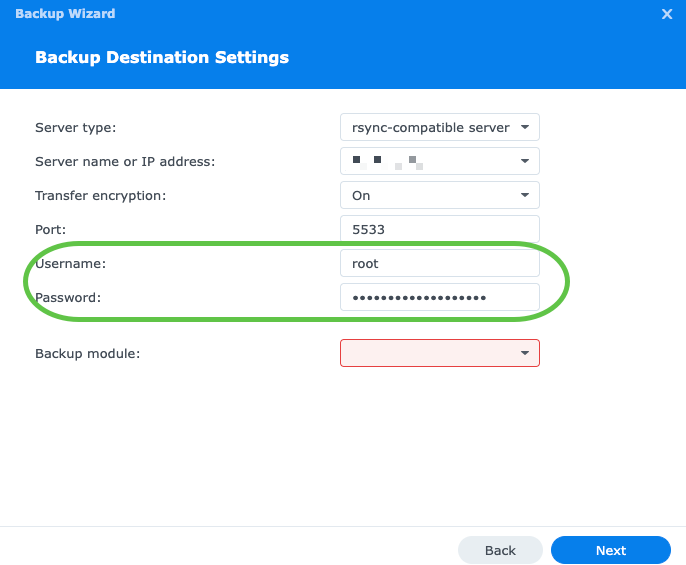Open the Server type dropdown

[x=440, y=127]
